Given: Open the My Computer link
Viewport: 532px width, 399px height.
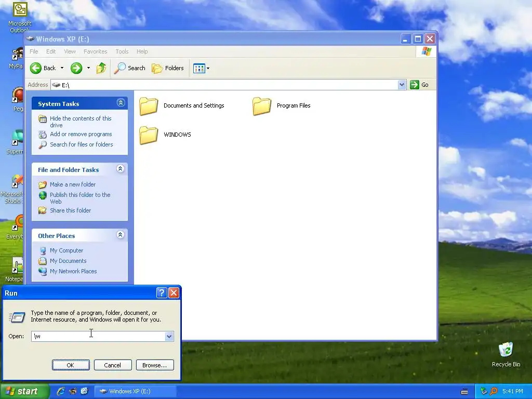Looking at the screenshot, I should point(66,251).
